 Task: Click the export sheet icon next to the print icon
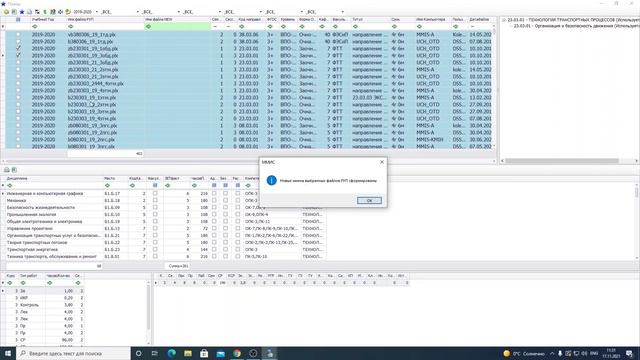[14, 170]
